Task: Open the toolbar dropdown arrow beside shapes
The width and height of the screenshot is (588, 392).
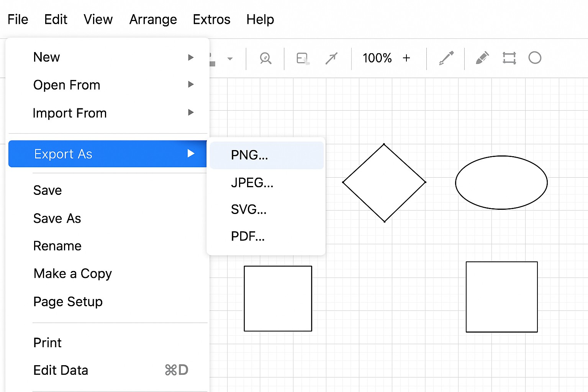Action: (230, 59)
